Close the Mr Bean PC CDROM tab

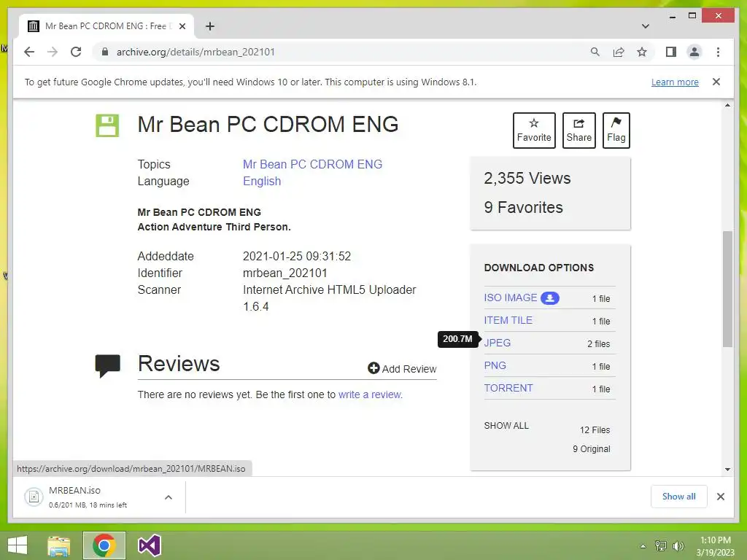182,26
